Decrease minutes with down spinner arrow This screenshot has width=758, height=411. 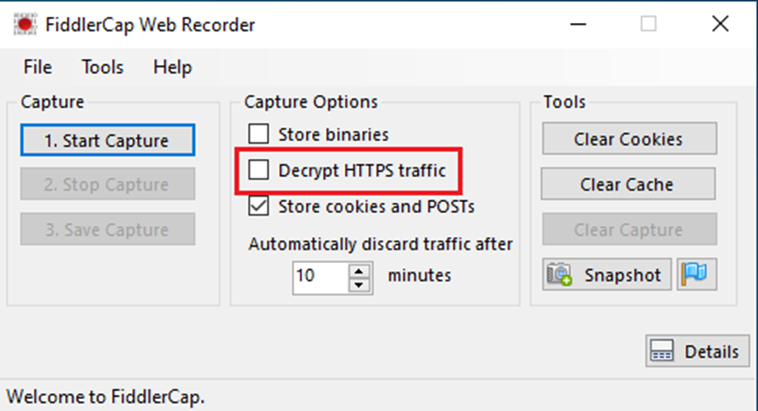tap(359, 285)
